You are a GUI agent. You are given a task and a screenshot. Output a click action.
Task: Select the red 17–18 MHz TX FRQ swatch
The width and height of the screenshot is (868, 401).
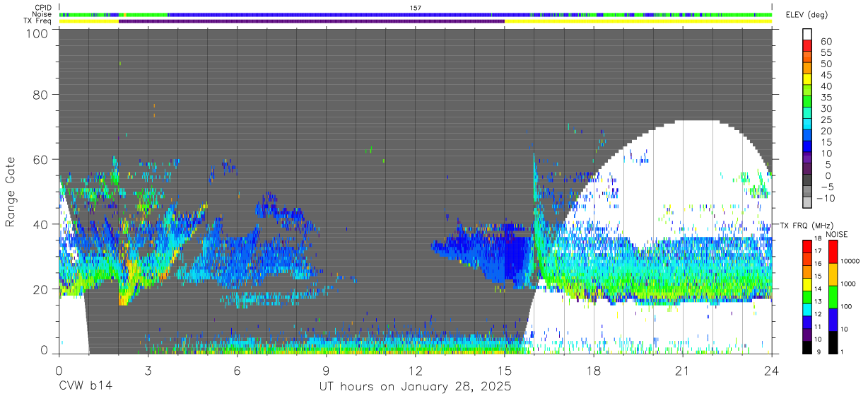807,246
